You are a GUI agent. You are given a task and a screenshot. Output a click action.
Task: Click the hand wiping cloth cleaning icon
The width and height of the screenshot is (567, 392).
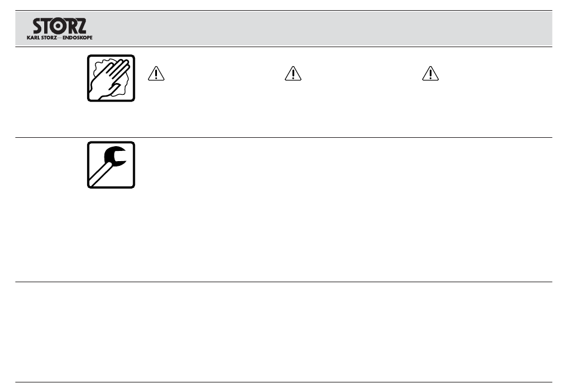(x=111, y=78)
